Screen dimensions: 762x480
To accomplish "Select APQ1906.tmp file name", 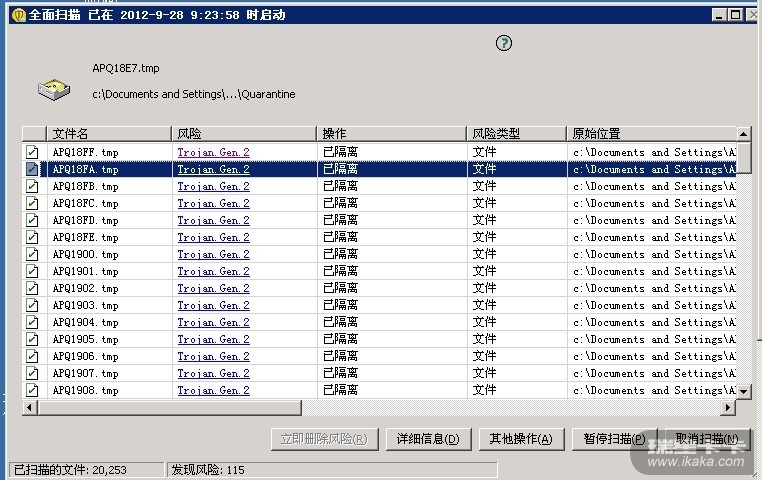I will [86, 357].
